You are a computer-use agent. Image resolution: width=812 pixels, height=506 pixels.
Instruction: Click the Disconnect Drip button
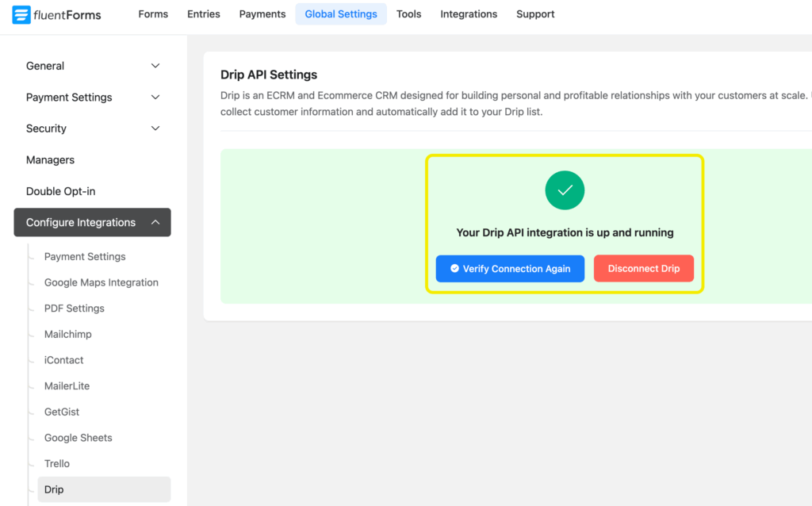(x=643, y=268)
